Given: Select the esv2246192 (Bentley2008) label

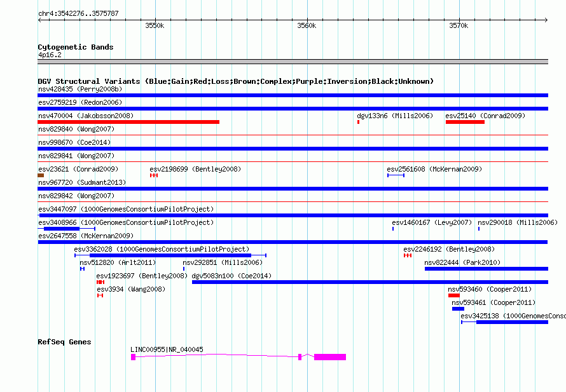Looking at the screenshot, I should tap(449, 249).
